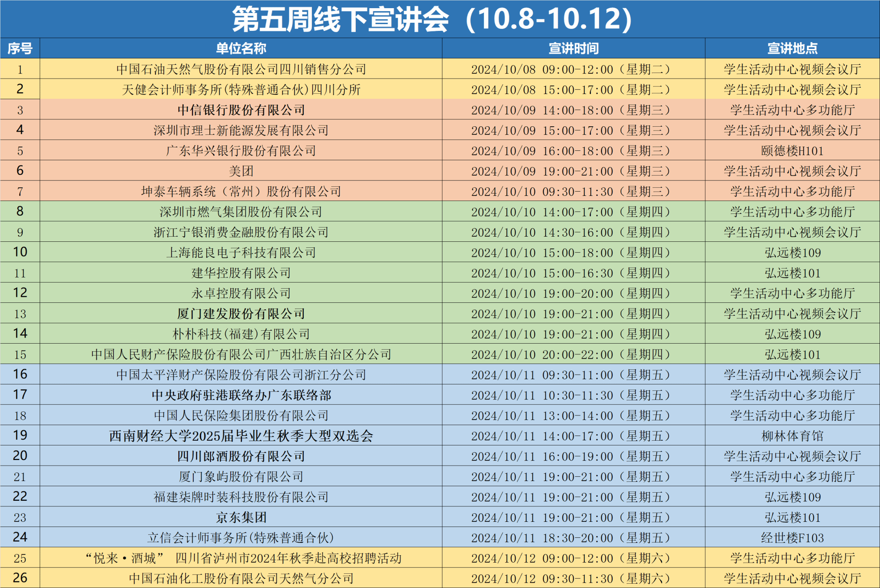Click the 序号 column header

[20, 49]
